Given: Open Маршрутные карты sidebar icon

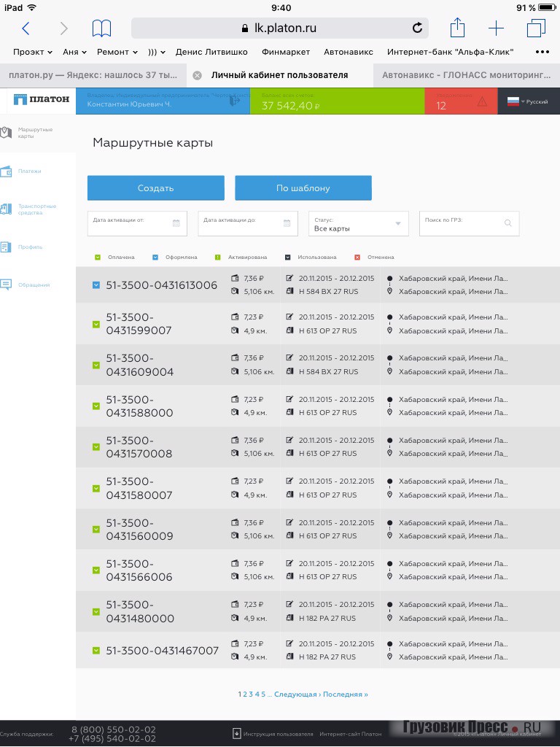Looking at the screenshot, I should (6, 133).
